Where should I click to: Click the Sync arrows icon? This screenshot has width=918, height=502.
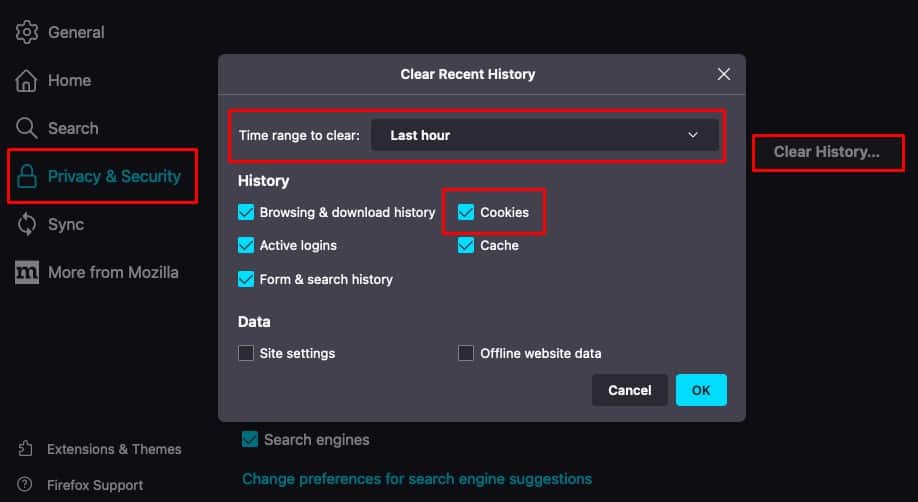(x=26, y=224)
